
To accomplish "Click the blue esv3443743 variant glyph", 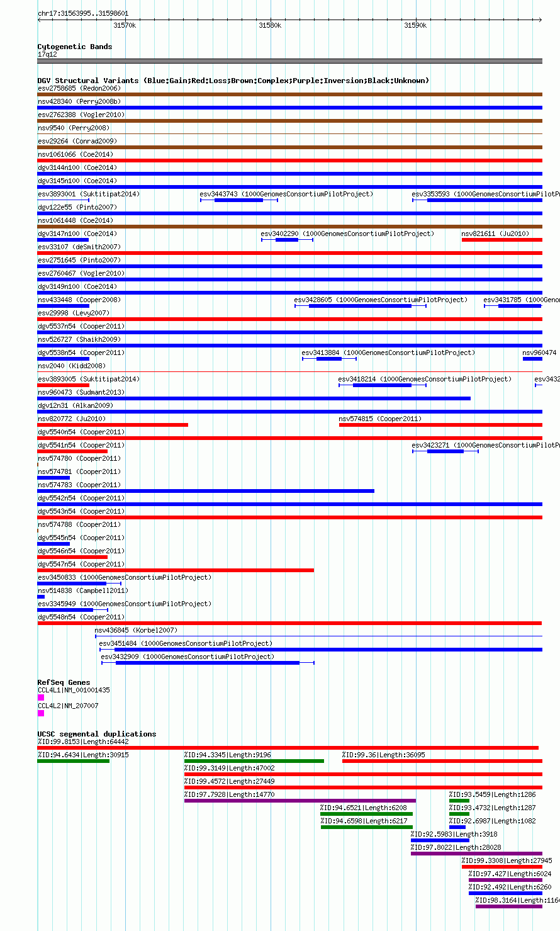I will 239,200.
